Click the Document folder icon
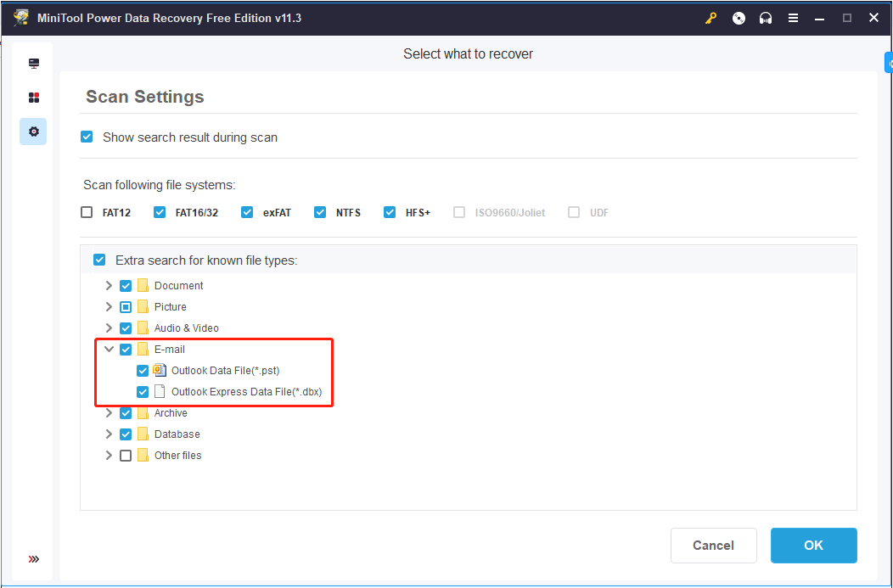Viewport: 893px width, 588px height. (143, 286)
